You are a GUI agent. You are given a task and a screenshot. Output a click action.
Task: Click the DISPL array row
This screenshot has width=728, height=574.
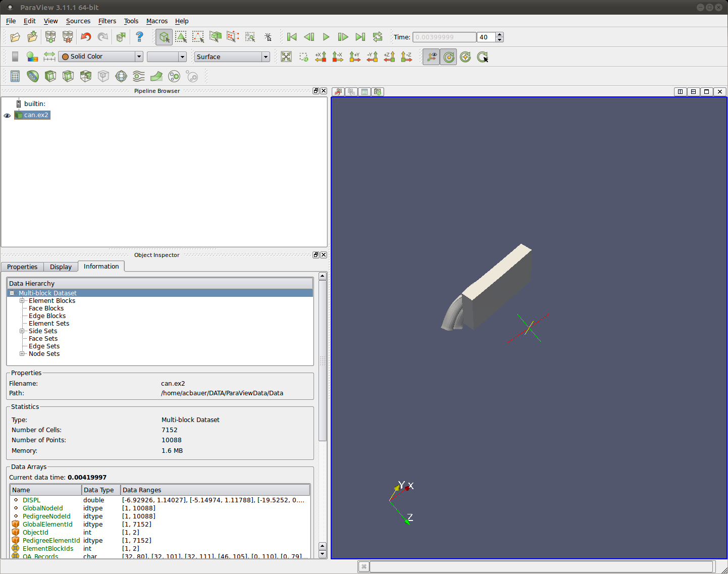(160, 500)
